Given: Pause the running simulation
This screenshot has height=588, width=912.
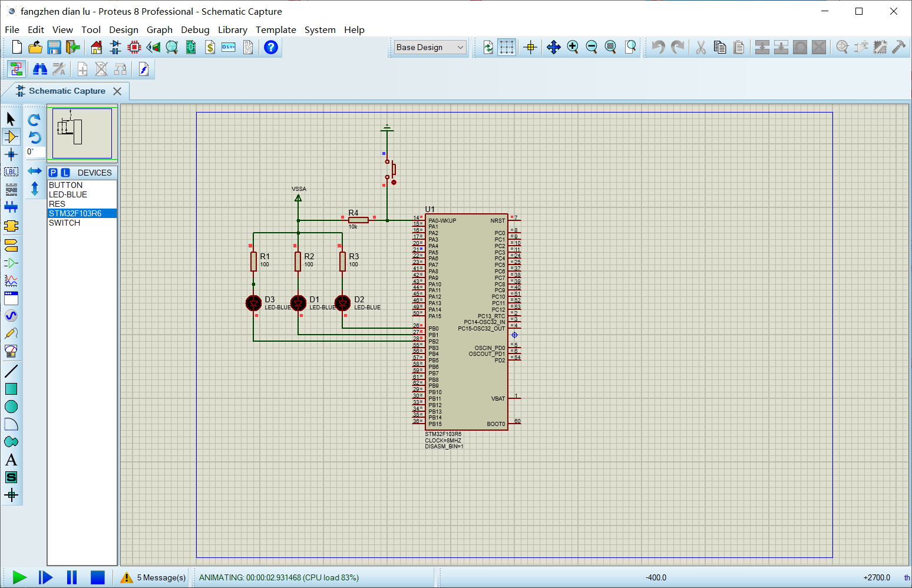Looking at the screenshot, I should click(72, 577).
